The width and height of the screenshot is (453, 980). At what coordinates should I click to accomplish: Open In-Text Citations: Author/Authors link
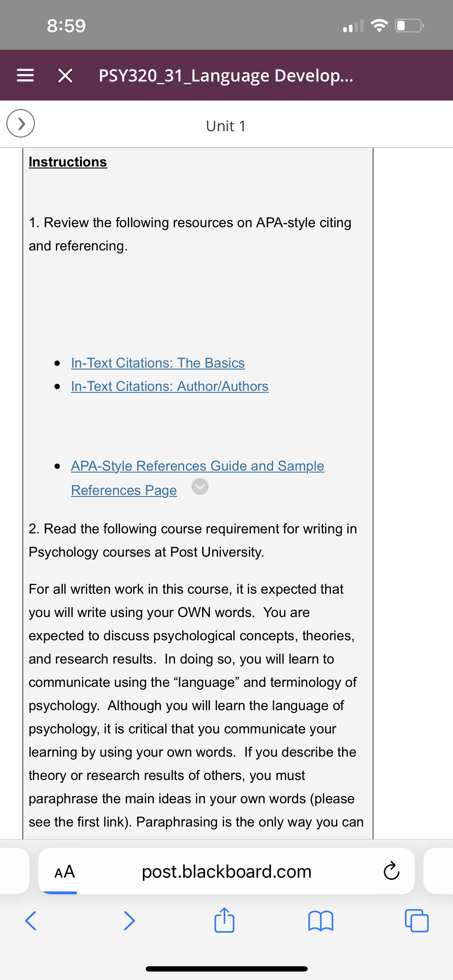point(170,386)
